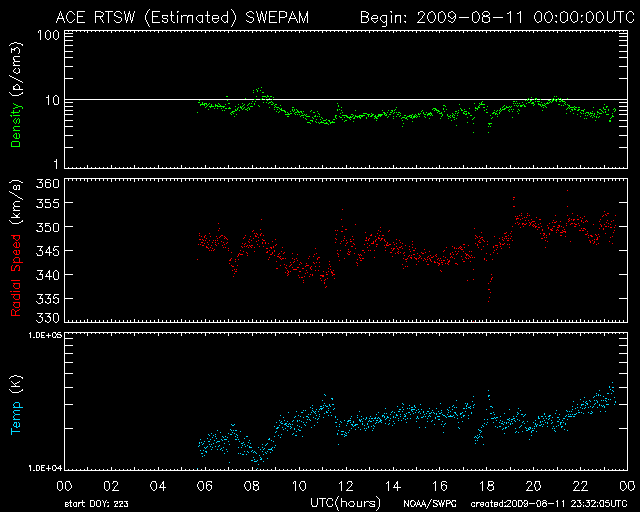Click the 355 speed axis value

pos(47,203)
